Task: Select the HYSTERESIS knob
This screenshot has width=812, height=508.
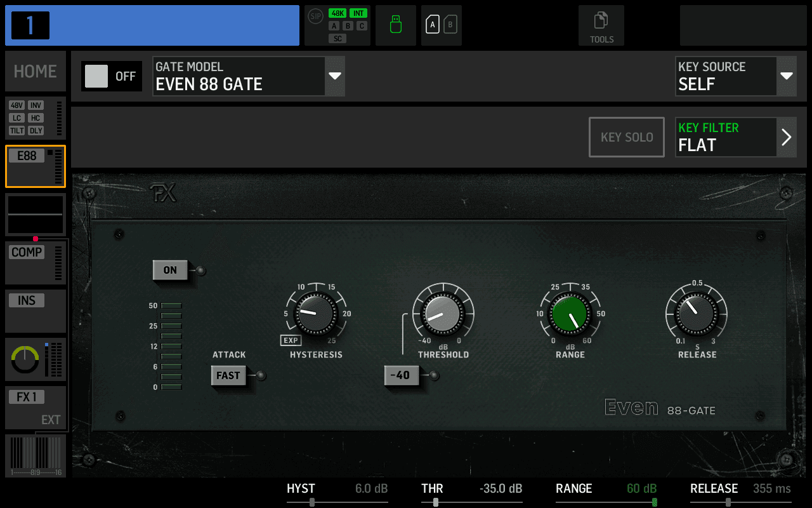Action: (x=315, y=314)
